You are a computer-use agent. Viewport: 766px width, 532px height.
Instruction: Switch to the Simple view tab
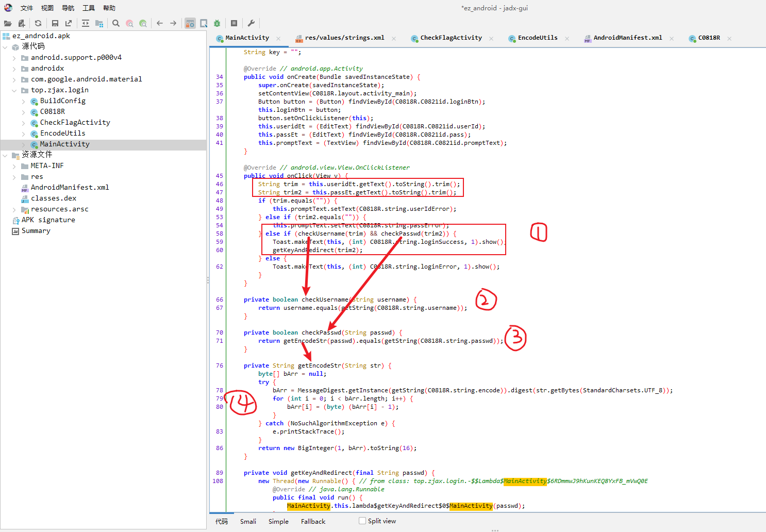click(278, 521)
